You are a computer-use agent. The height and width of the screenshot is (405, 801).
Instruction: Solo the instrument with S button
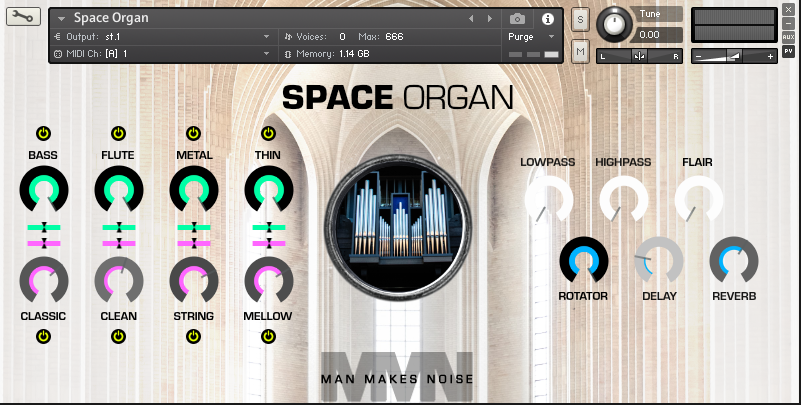[x=580, y=20]
